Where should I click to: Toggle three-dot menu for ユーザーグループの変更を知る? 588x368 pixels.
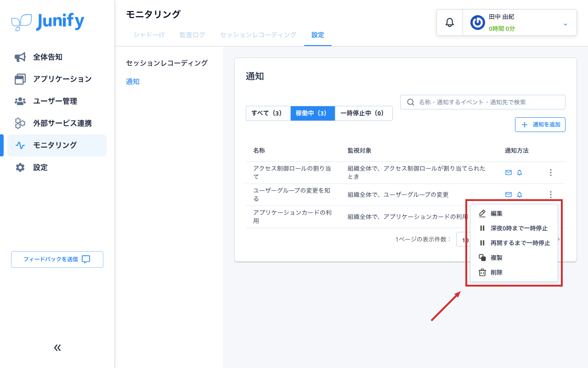click(550, 195)
